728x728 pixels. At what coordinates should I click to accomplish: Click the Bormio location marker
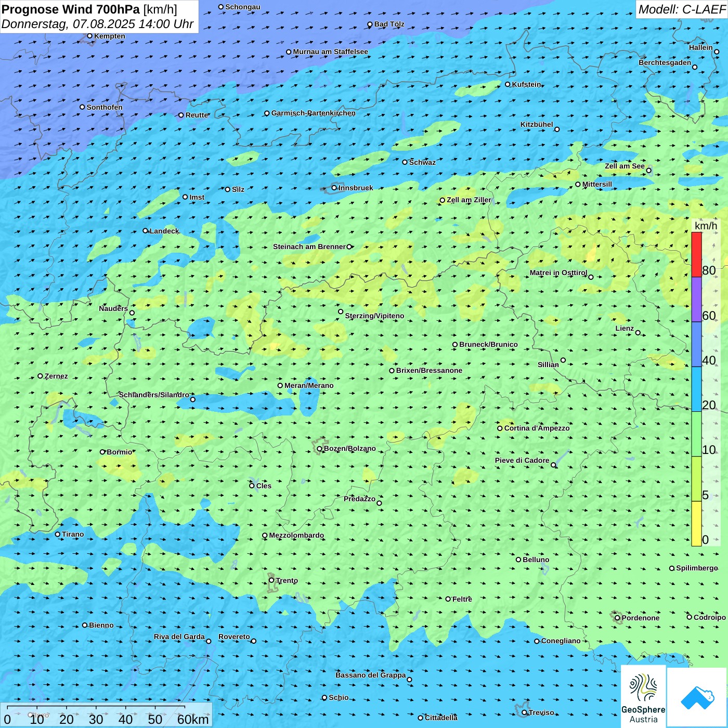click(102, 452)
